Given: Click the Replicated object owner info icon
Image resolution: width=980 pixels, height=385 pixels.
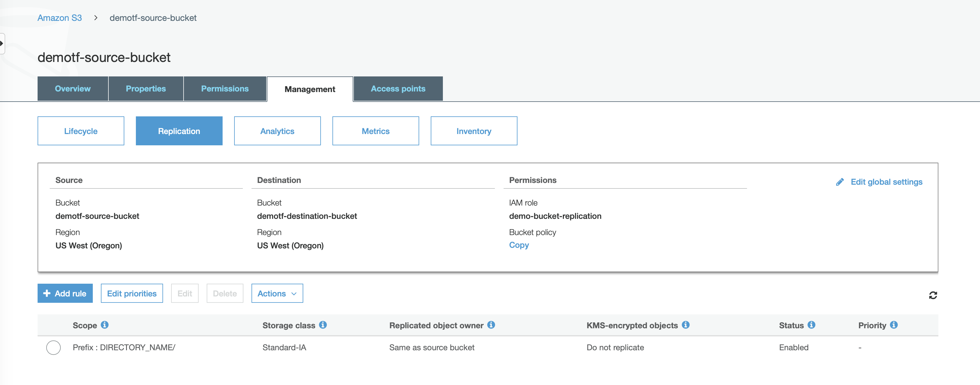Looking at the screenshot, I should pos(491,325).
